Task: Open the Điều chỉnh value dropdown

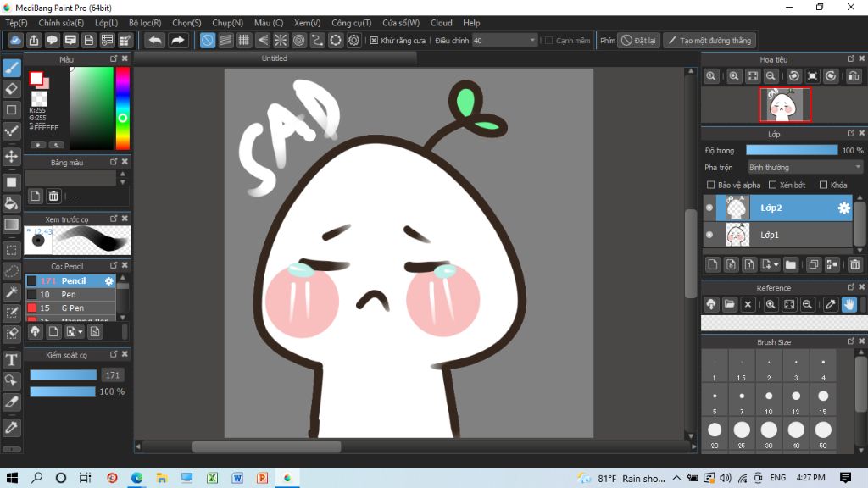Action: tap(505, 41)
